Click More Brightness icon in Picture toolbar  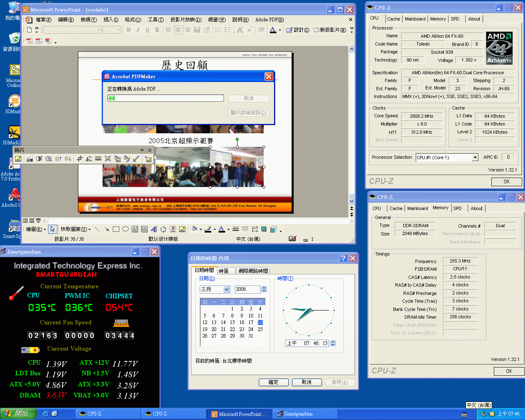pyautogui.click(x=58, y=159)
